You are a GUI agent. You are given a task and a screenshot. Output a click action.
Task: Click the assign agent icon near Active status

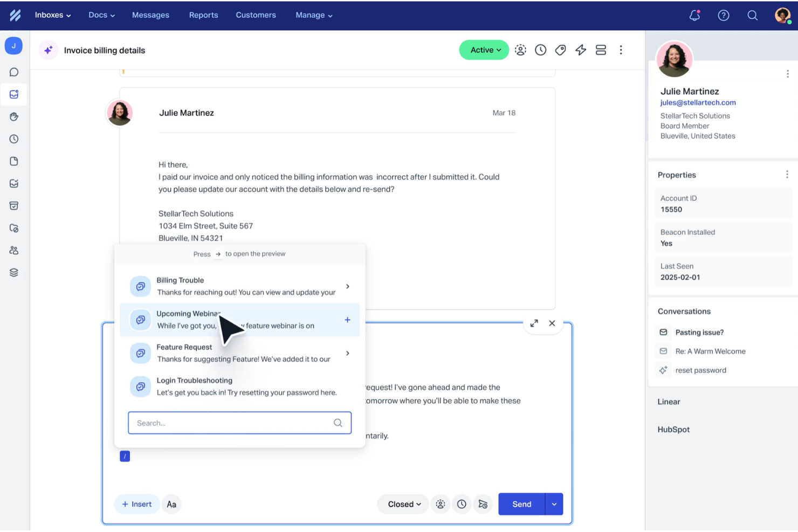[x=520, y=50]
